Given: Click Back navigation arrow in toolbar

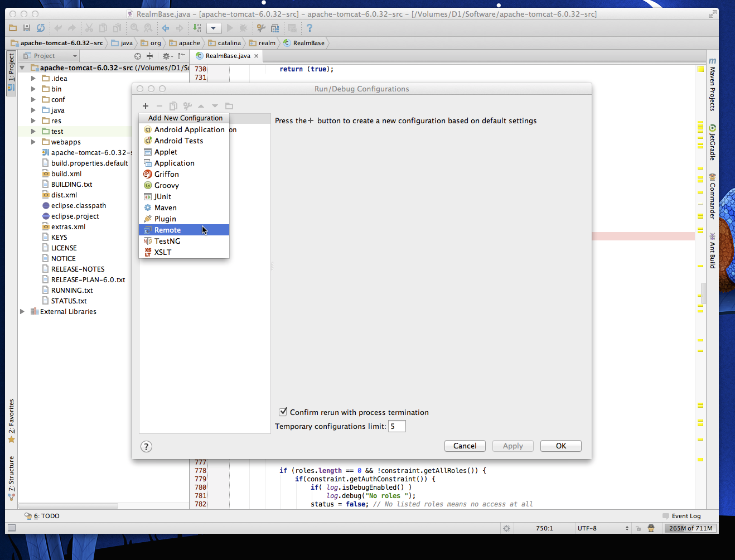Looking at the screenshot, I should coord(166,28).
